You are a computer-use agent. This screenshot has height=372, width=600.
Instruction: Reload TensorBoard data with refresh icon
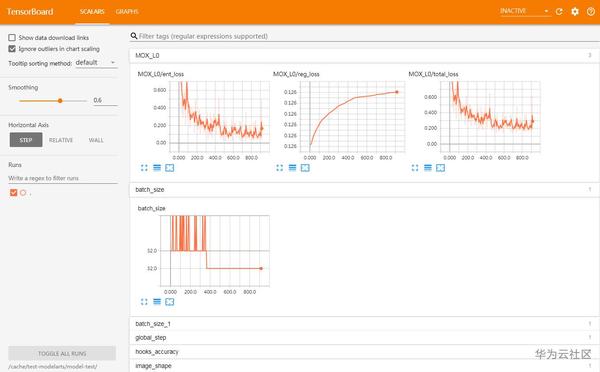[x=559, y=12]
